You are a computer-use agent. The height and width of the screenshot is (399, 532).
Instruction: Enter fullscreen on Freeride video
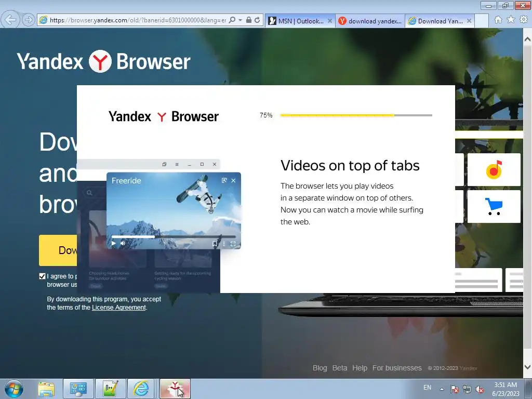click(233, 244)
